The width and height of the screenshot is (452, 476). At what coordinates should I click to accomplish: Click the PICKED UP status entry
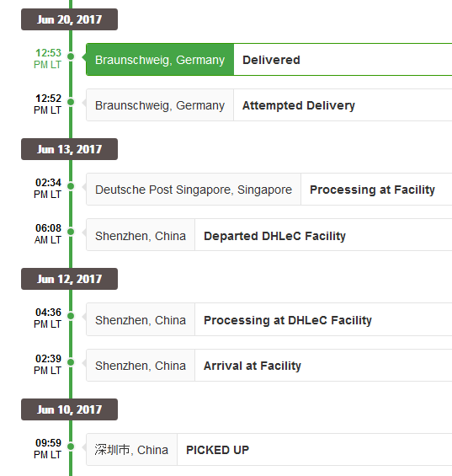pyautogui.click(x=217, y=450)
